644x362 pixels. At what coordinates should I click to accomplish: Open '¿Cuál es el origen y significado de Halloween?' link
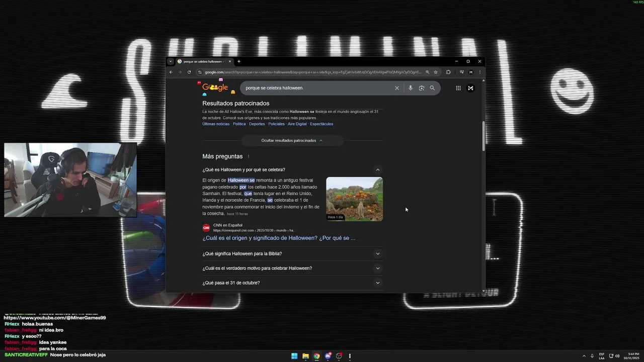click(279, 238)
